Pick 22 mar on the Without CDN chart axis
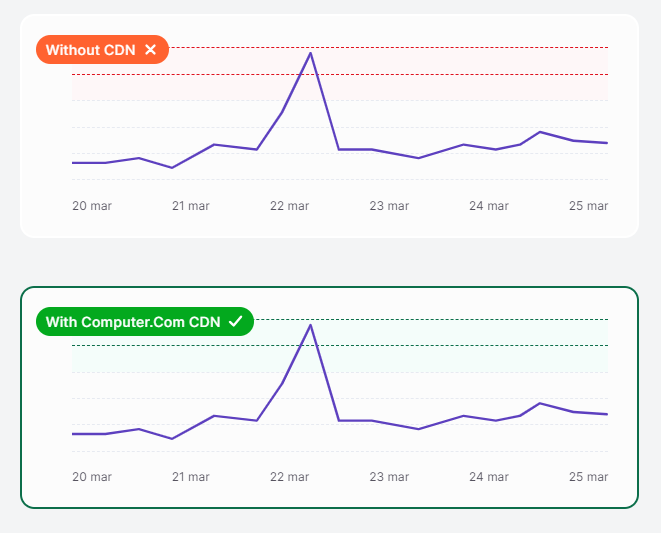The image size is (661, 533). point(290,206)
